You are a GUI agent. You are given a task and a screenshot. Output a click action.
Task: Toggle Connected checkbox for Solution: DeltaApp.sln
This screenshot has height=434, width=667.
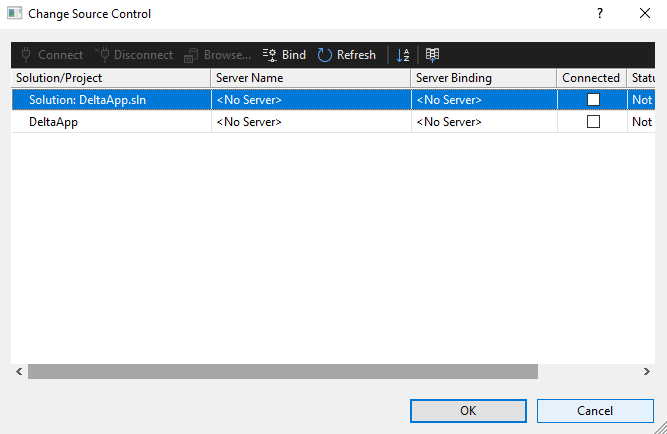click(593, 100)
